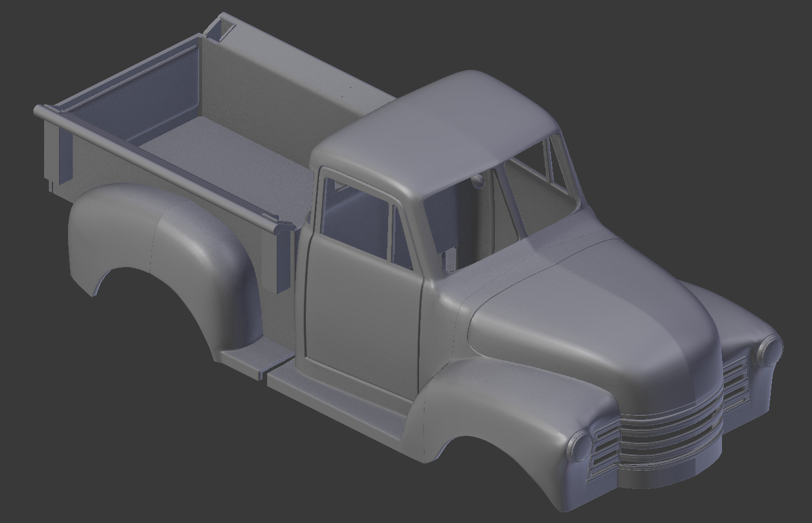This screenshot has height=523, width=812.
Task: Click the headlight on the far-side front fender
Action: [770, 350]
